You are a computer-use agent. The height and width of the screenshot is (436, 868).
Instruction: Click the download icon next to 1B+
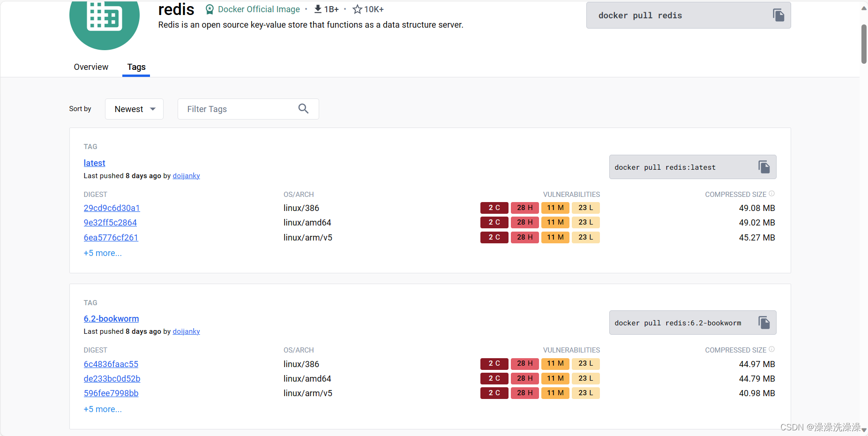[x=318, y=9]
